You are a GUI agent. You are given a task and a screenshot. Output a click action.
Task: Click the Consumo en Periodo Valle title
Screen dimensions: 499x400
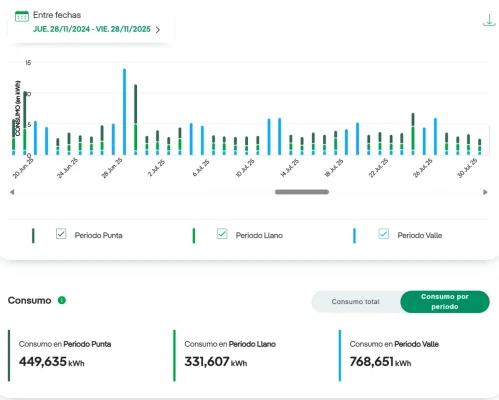point(394,344)
